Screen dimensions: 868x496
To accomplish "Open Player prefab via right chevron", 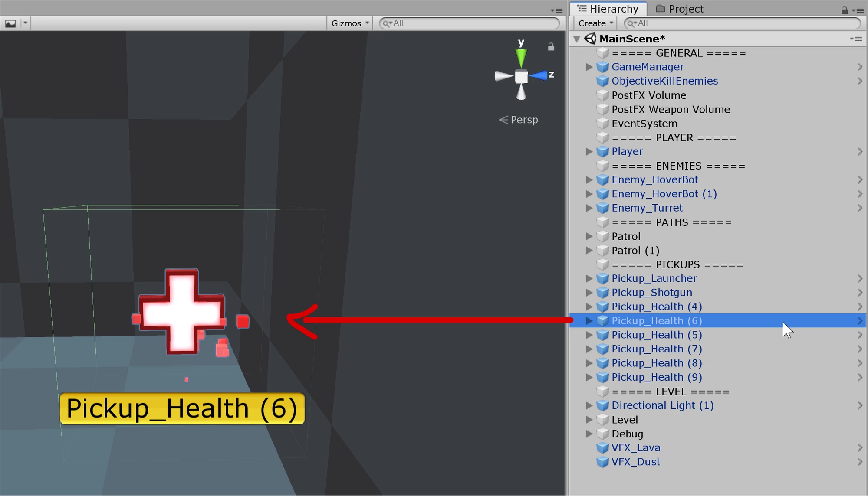I will pyautogui.click(x=860, y=152).
